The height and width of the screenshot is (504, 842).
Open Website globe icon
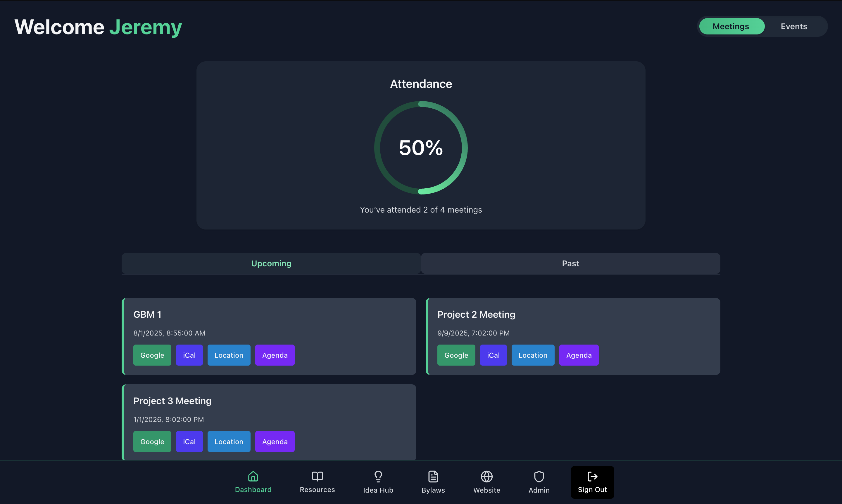[x=486, y=476]
